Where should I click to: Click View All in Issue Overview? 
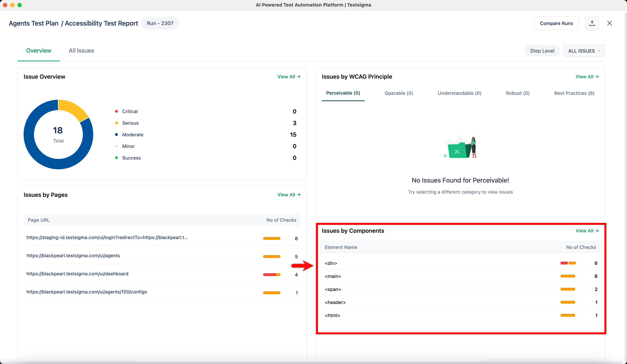tap(289, 77)
